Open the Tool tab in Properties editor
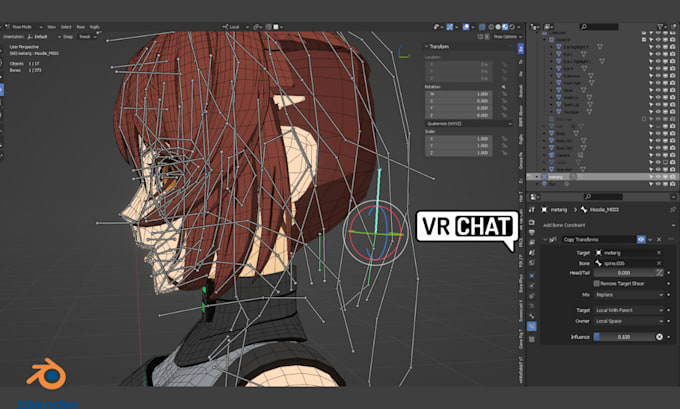The image size is (680, 409). pos(532,210)
